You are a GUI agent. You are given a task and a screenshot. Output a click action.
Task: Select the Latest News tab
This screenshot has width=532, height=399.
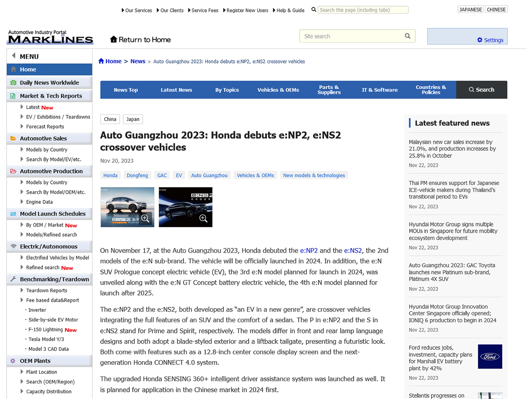[176, 90]
